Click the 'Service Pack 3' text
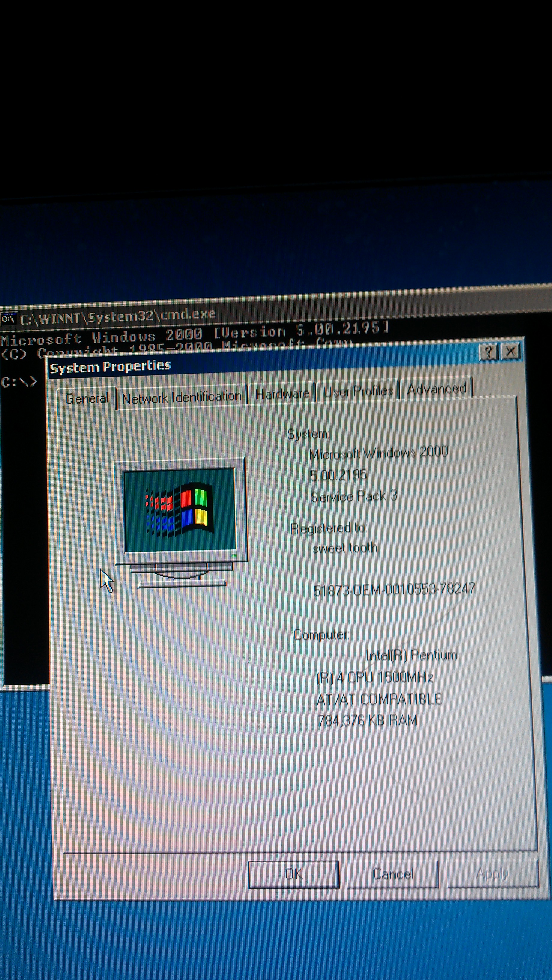This screenshot has height=980, width=552. (354, 496)
